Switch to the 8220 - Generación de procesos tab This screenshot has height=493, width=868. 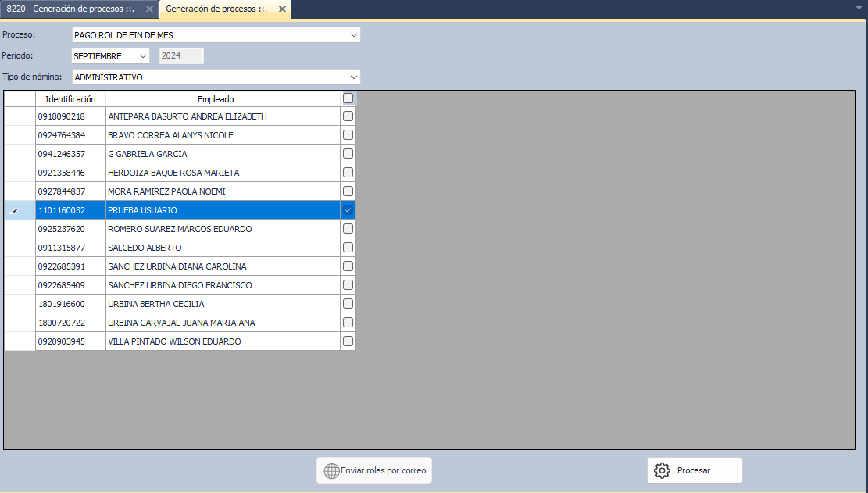[70, 9]
